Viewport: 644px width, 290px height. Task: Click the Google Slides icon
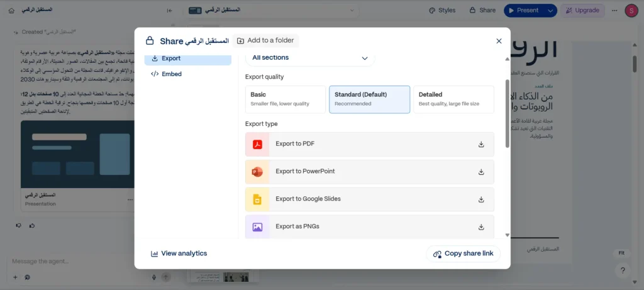(x=257, y=199)
